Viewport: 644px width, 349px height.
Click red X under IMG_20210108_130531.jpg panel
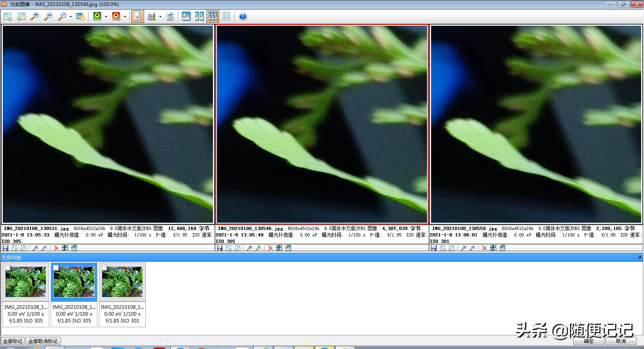click(x=56, y=248)
